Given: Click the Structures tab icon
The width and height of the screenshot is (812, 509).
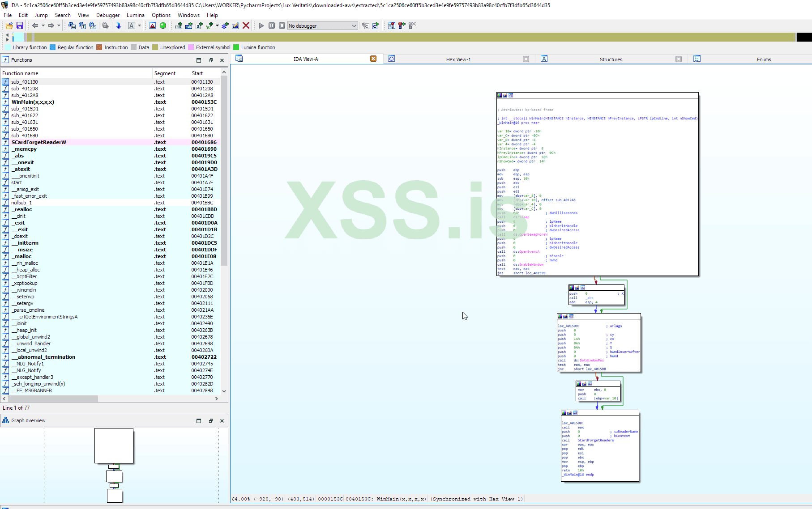Looking at the screenshot, I should coord(544,59).
